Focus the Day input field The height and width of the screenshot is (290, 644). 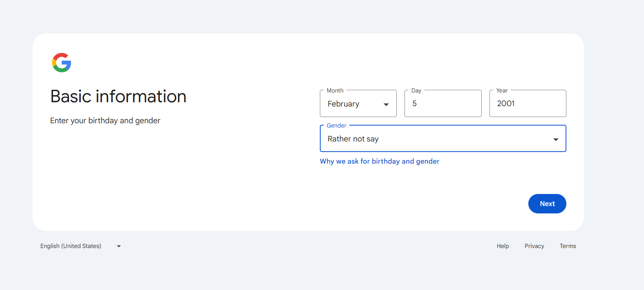pos(443,104)
